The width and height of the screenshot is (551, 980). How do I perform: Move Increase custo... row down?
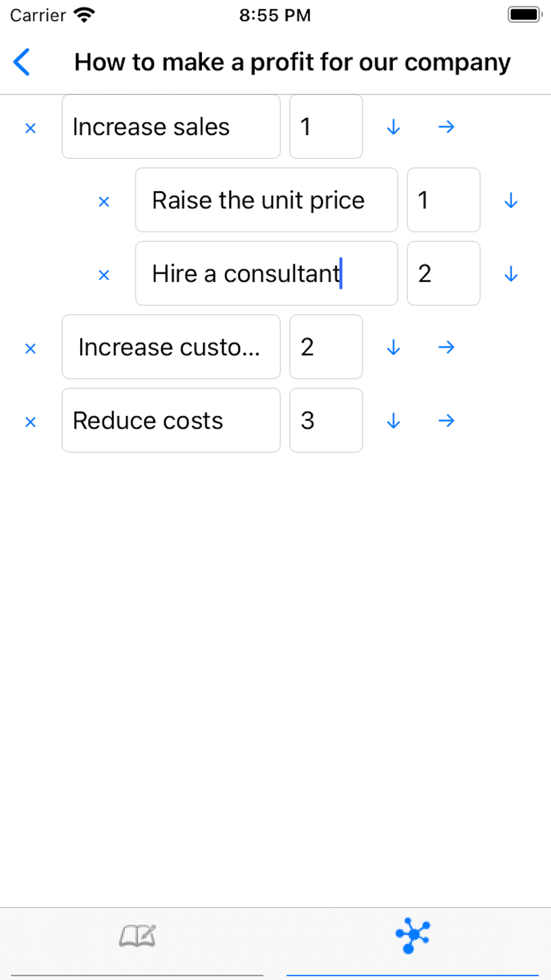393,347
